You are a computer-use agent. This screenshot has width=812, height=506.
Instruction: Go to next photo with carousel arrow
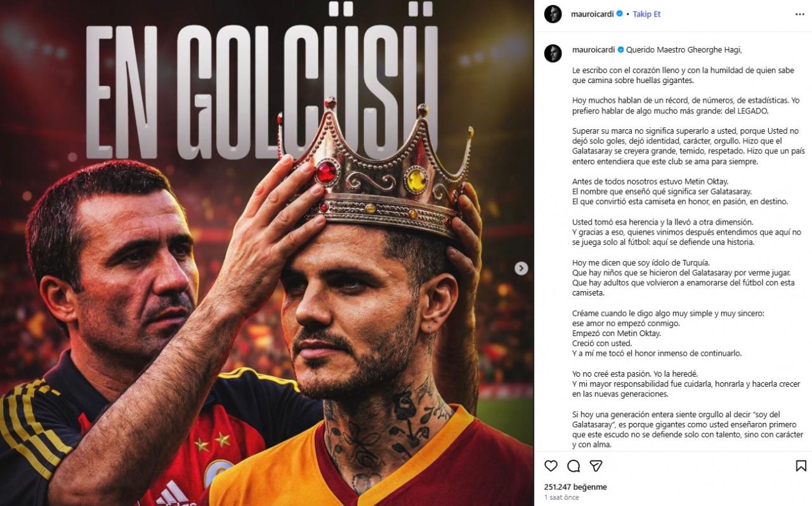tap(521, 268)
